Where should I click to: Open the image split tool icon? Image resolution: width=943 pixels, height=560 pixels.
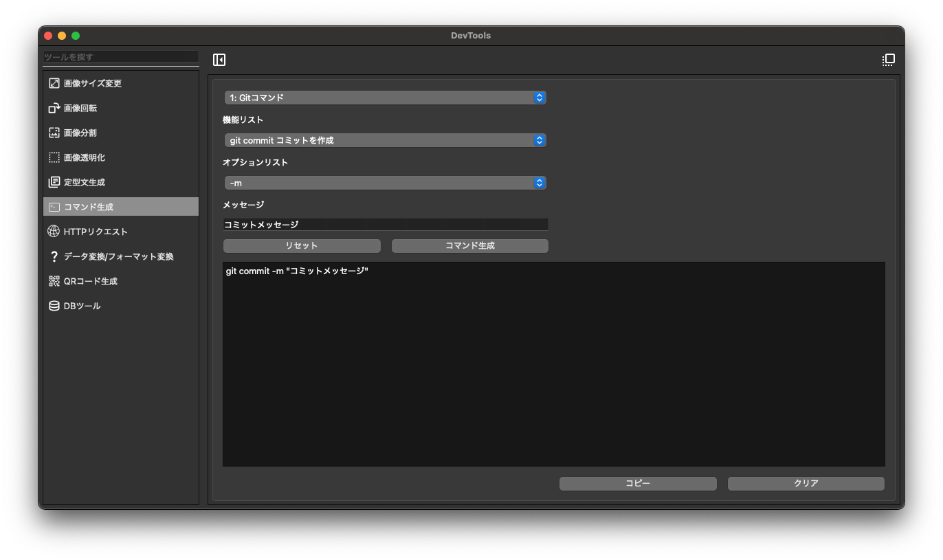[x=54, y=133]
